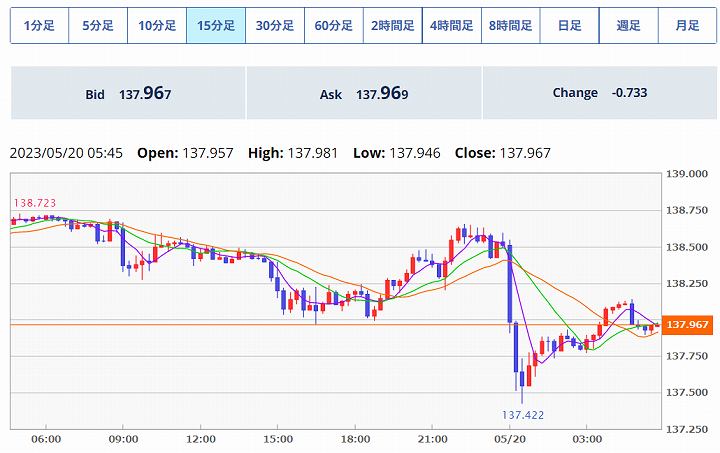This screenshot has width=720, height=453.
Task: Click the 137.250 price axis label
Action: (687, 429)
